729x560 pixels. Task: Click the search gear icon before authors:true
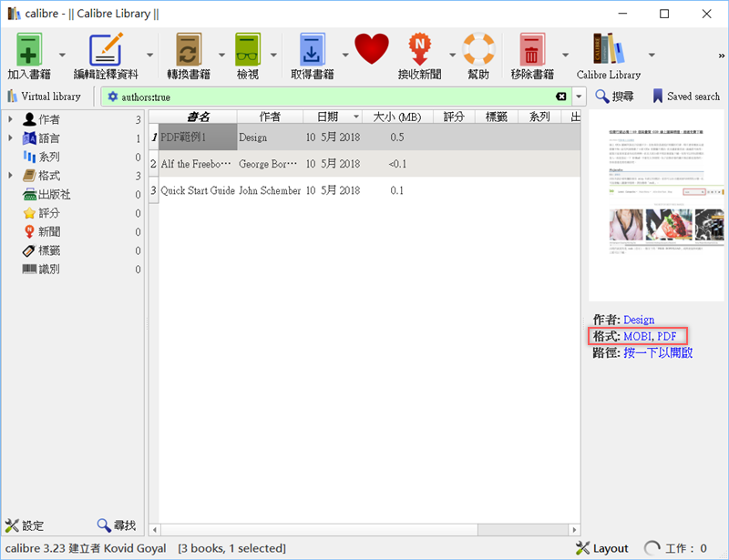coord(112,97)
